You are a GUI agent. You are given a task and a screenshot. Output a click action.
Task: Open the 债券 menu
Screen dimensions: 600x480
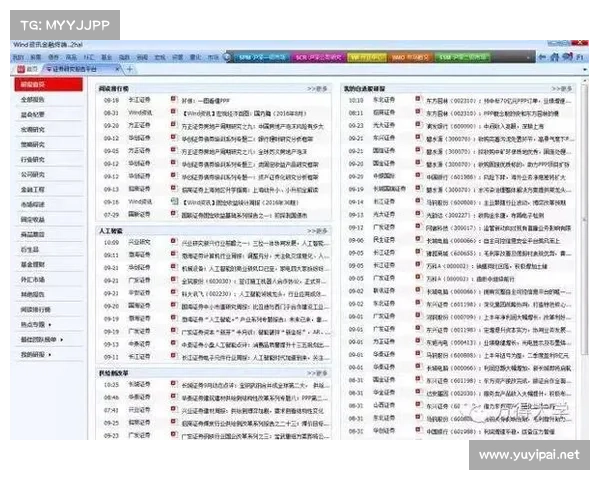(53, 57)
